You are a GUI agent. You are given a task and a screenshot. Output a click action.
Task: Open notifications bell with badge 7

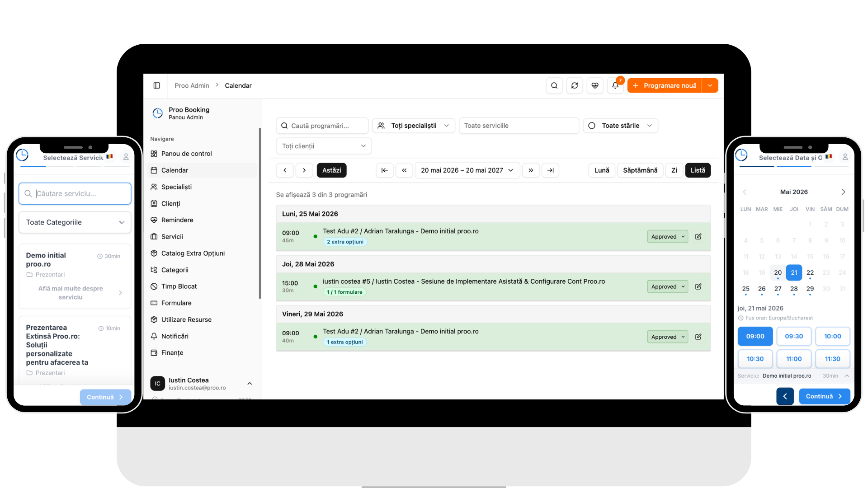[x=615, y=85]
